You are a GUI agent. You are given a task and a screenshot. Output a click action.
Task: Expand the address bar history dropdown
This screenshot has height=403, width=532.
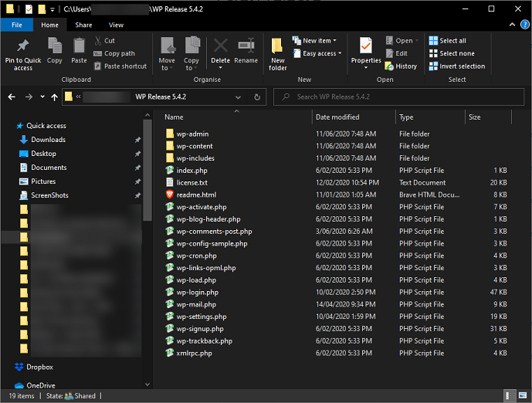(x=238, y=97)
